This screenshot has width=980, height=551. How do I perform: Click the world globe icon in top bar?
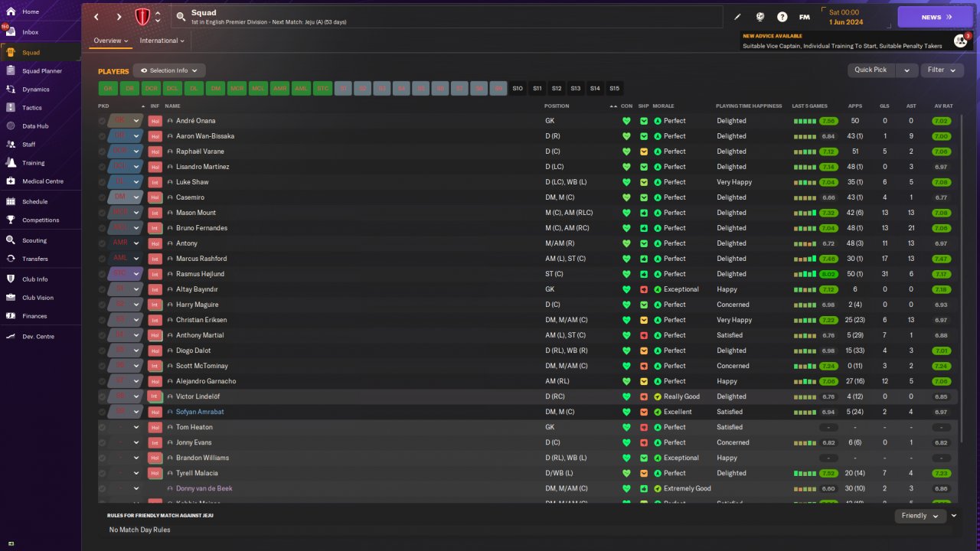tap(760, 17)
